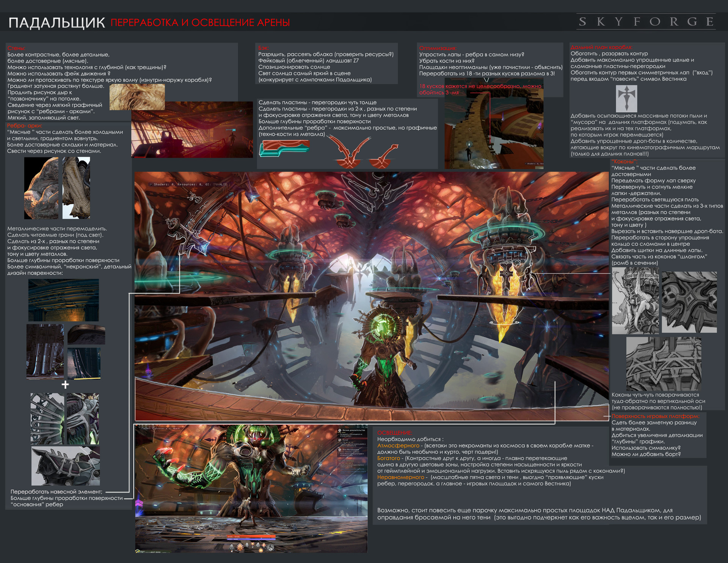
Task: Click the orange word 'Атмосферного'
Action: point(399,445)
